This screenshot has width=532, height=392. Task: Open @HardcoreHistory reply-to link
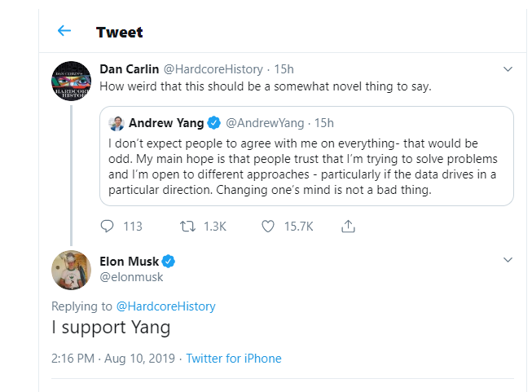coord(165,306)
